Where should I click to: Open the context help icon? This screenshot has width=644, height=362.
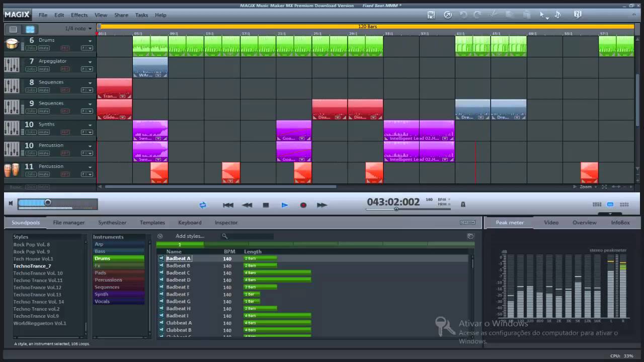578,15
